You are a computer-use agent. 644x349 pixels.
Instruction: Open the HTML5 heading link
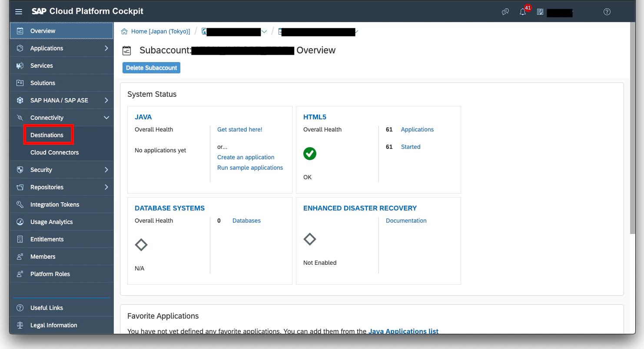point(315,117)
